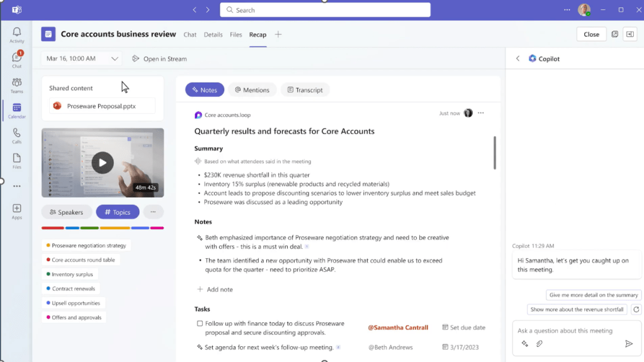Play the meeting recording video
The height and width of the screenshot is (362, 644).
pos(103,163)
